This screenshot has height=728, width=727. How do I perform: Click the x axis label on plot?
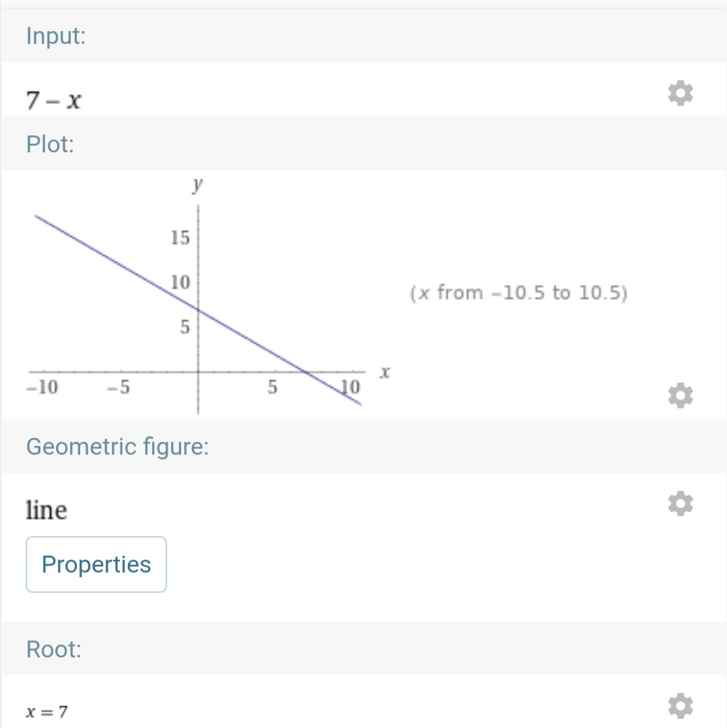[385, 372]
